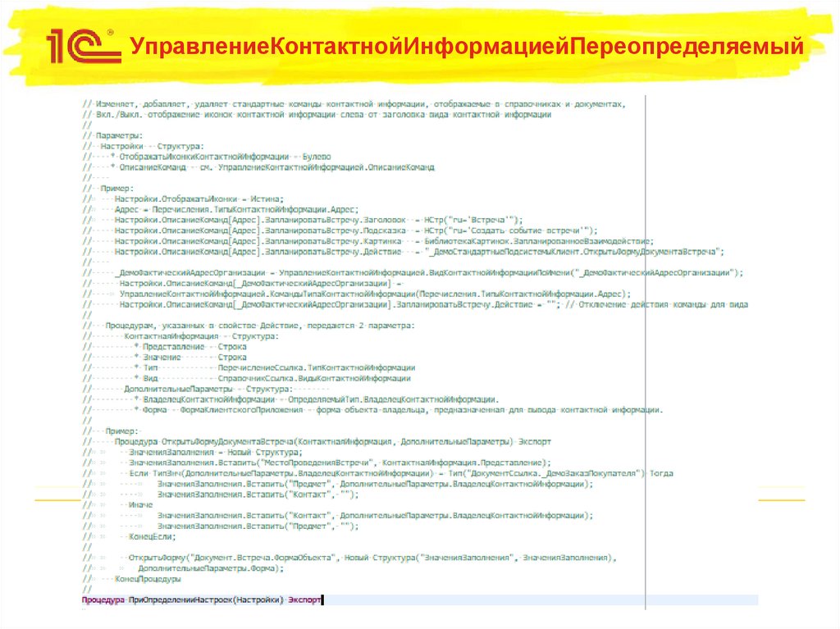Click the Подсказка line 'Создать событие встречи'

(x=340, y=230)
